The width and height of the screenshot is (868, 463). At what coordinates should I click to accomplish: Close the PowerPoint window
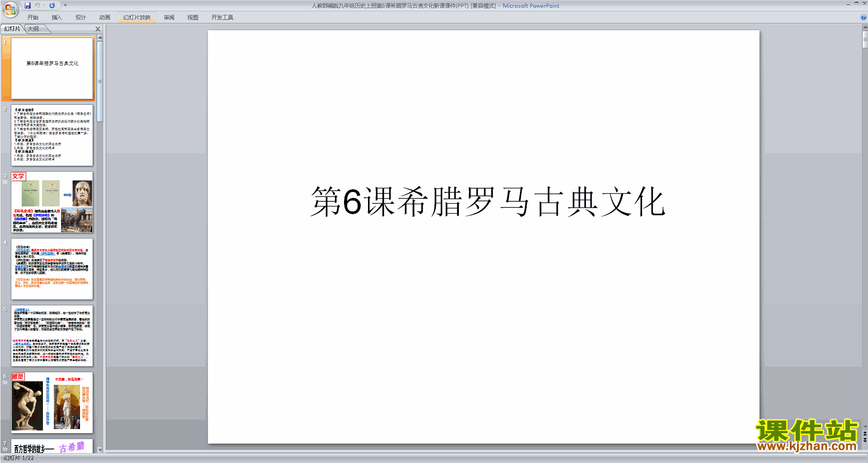(x=864, y=4)
